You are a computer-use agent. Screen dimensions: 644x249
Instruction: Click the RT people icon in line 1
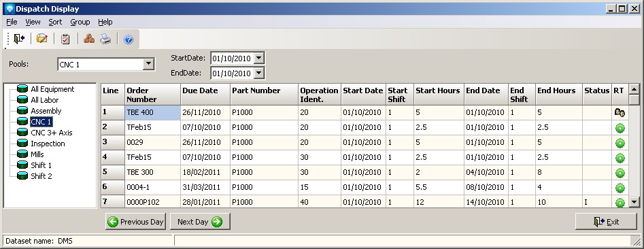(620, 112)
